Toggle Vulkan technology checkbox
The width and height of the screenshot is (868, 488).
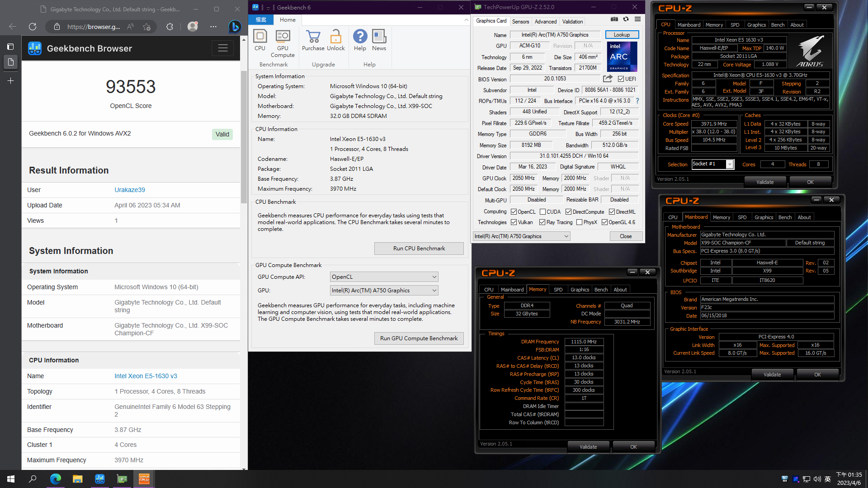click(514, 222)
